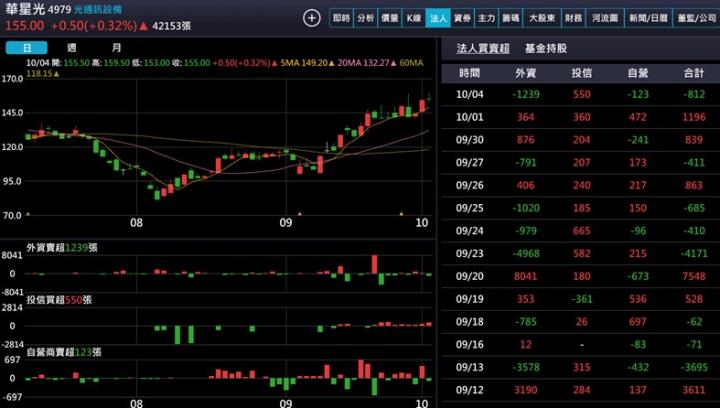
Task: Switch chart to 週 weekly period
Action: point(71,48)
